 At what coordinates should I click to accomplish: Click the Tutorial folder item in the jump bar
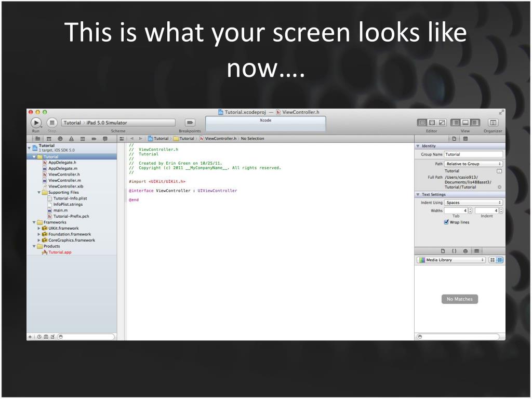(x=184, y=139)
